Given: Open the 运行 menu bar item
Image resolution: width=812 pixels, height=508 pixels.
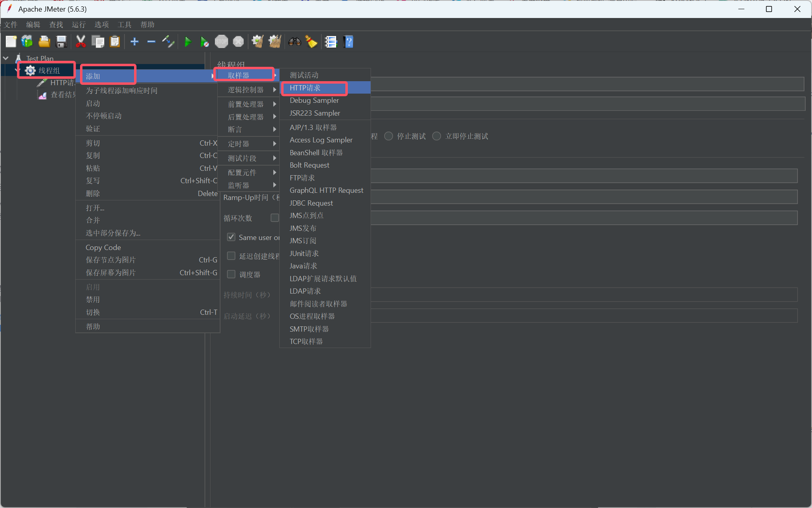Looking at the screenshot, I should coord(78,25).
